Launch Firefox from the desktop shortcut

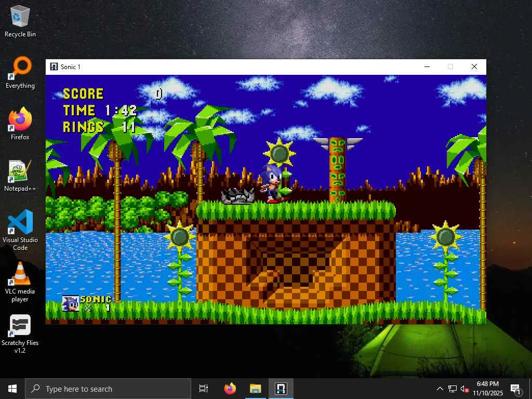[20, 124]
